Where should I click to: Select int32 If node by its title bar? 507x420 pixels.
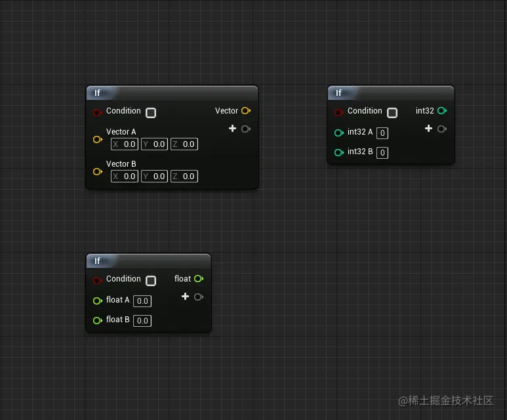pyautogui.click(x=391, y=93)
